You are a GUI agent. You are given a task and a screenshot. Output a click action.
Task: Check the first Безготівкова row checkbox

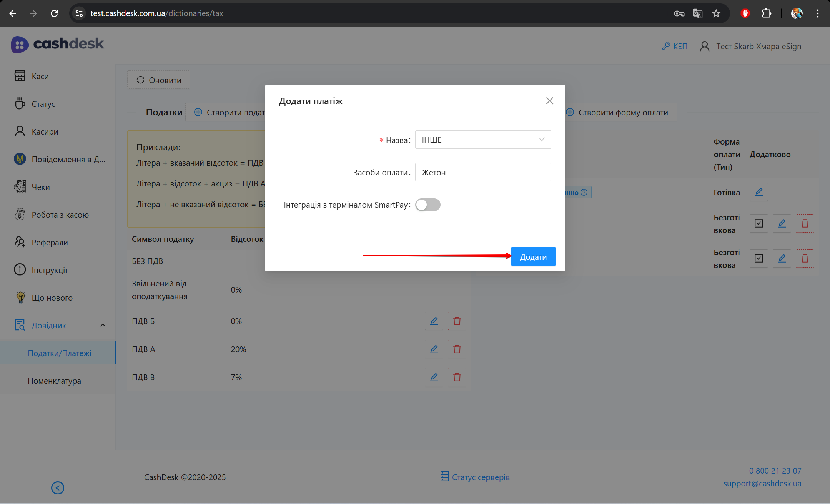(758, 223)
